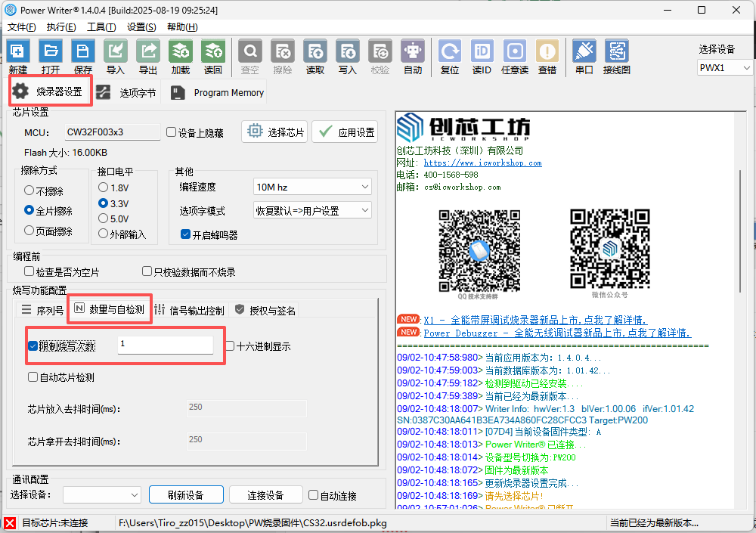Click the 微信公众号 QR code
The image size is (756, 533).
point(610,249)
